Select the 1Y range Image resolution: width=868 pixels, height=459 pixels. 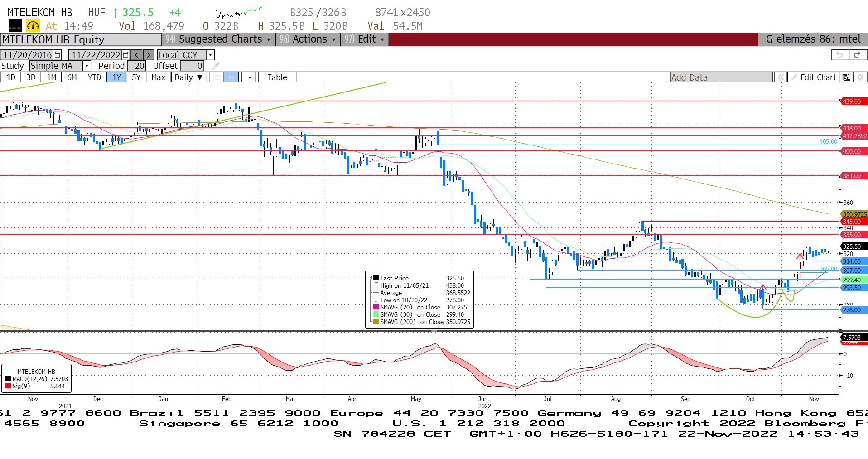click(117, 77)
